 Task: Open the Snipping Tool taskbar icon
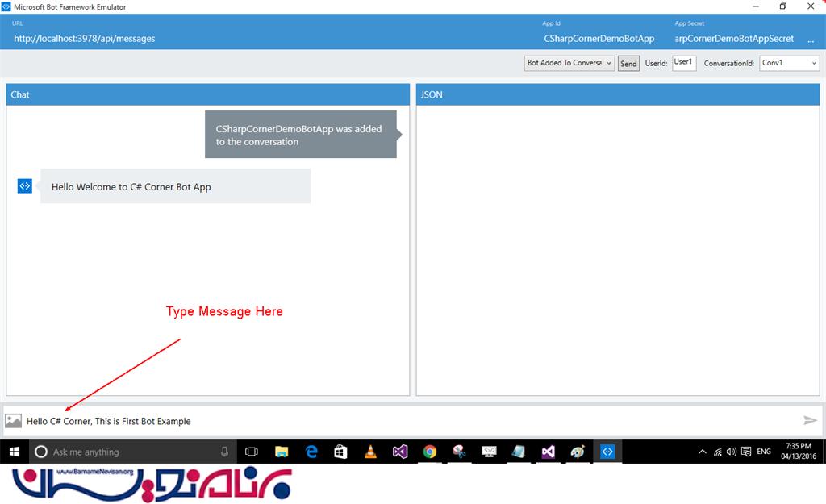pyautogui.click(x=459, y=452)
